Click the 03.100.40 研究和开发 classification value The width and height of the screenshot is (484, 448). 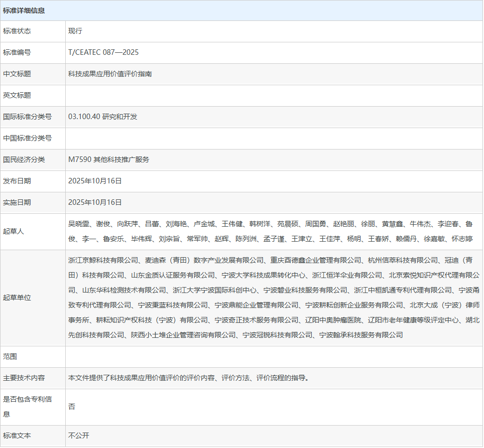(x=103, y=117)
